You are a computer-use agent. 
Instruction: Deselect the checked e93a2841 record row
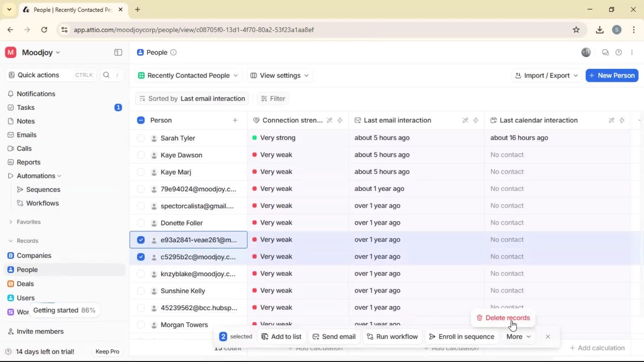point(141,240)
